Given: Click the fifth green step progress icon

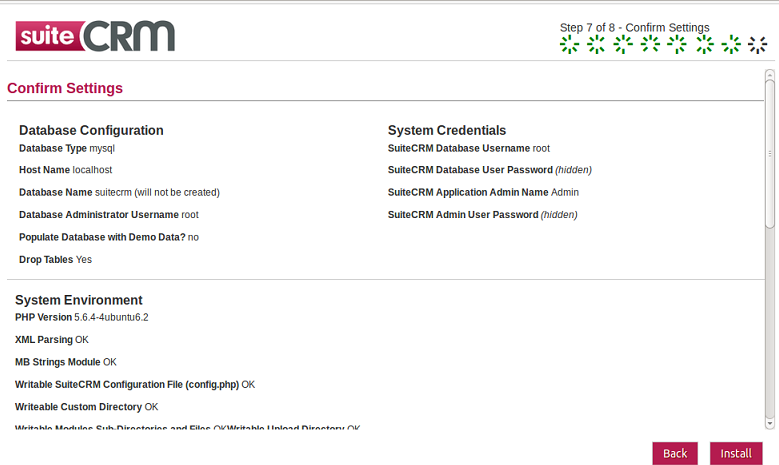Looking at the screenshot, I should click(677, 44).
